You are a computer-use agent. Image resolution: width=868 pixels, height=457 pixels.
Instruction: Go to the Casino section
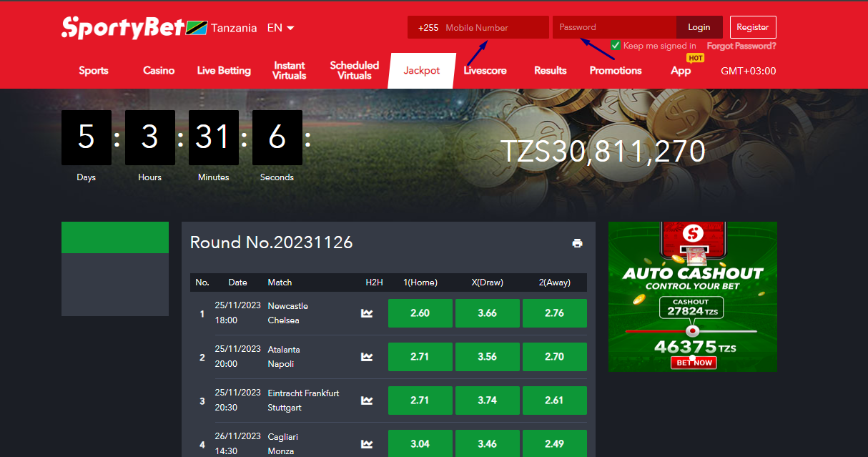[x=159, y=70]
